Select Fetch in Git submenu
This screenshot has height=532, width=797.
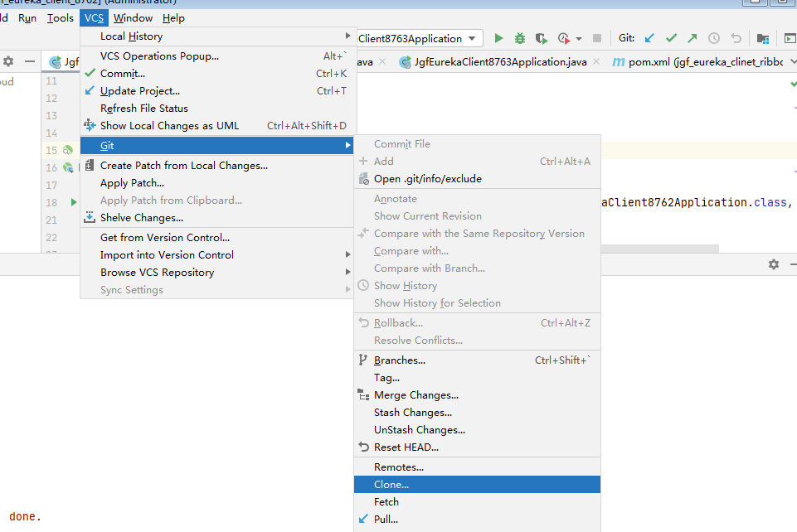coord(477,501)
